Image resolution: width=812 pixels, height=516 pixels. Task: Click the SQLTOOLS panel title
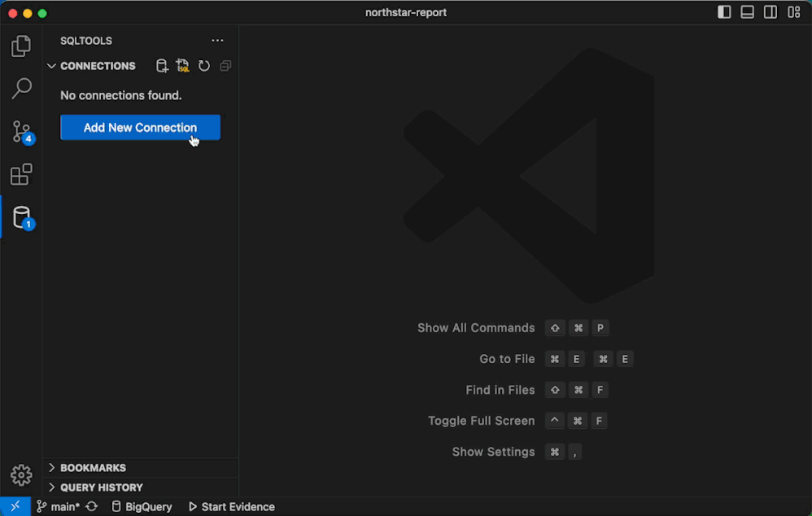[x=86, y=41]
